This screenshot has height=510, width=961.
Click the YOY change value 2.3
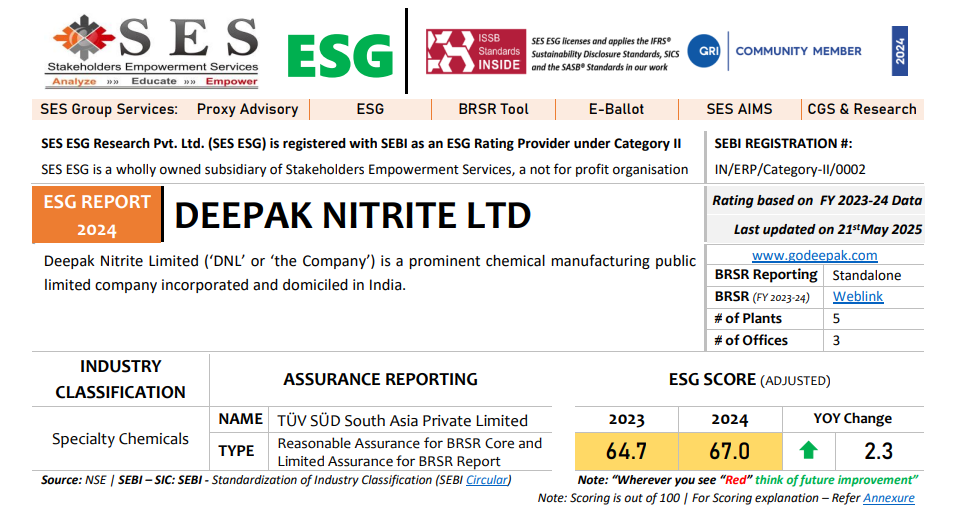click(878, 451)
